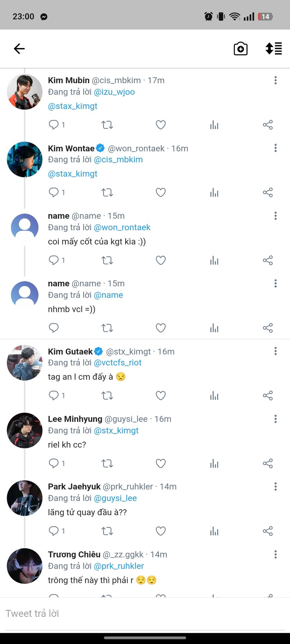Screen dimensions: 290x644
Task: Open more options on Lee Minhyung's tweet
Action: [275, 419]
